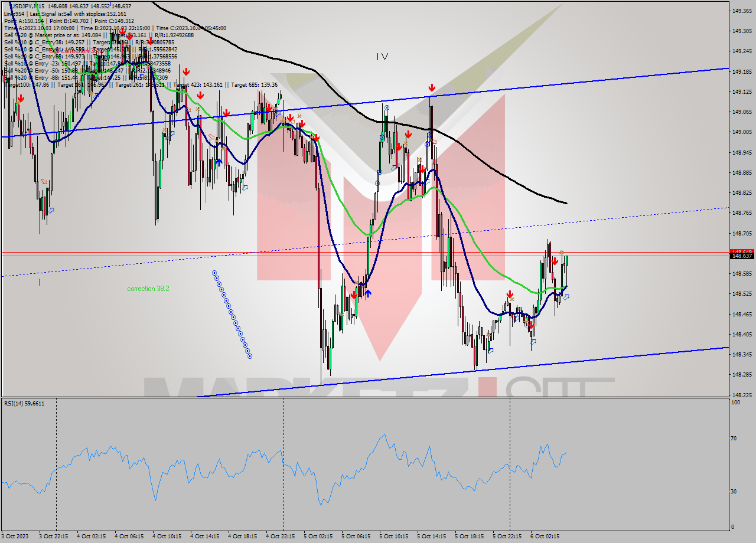The height and width of the screenshot is (543, 756).
Task: Select the red sell arrow near 4 Oct 10:15
Action: (x=186, y=71)
